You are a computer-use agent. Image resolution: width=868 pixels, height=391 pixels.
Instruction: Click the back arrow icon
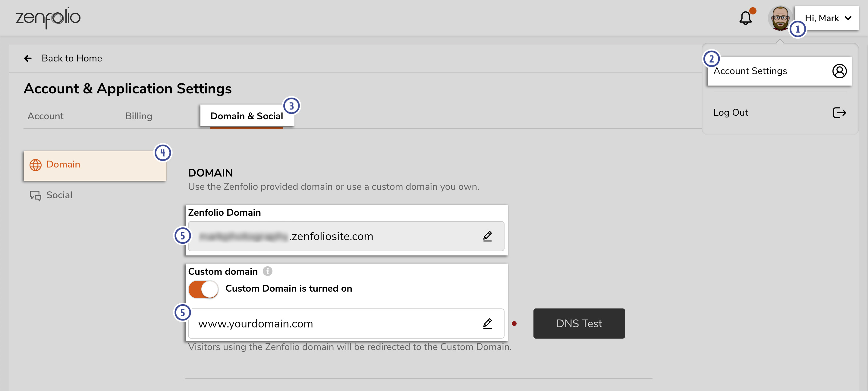(28, 58)
